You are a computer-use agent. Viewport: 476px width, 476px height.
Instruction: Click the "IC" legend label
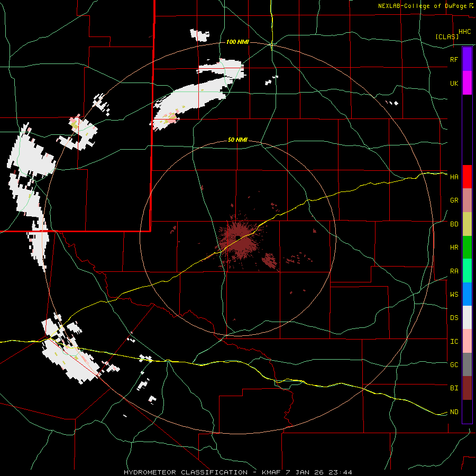[454, 342]
